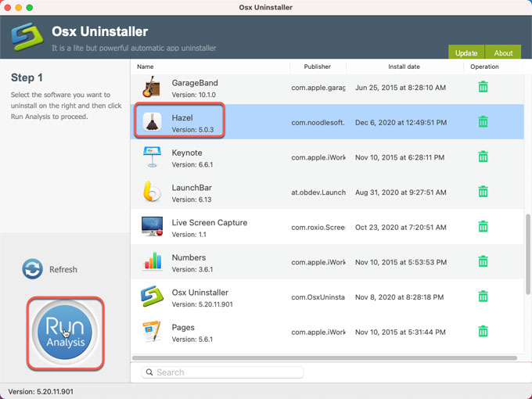Screen dimensions: 532x399
Task: Click the horizontal scrollbar below the list
Action: point(325,358)
